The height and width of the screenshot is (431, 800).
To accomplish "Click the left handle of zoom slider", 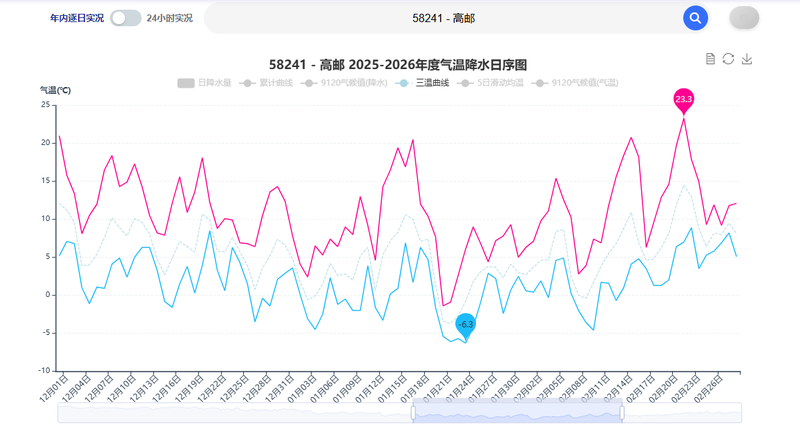I will [413, 413].
